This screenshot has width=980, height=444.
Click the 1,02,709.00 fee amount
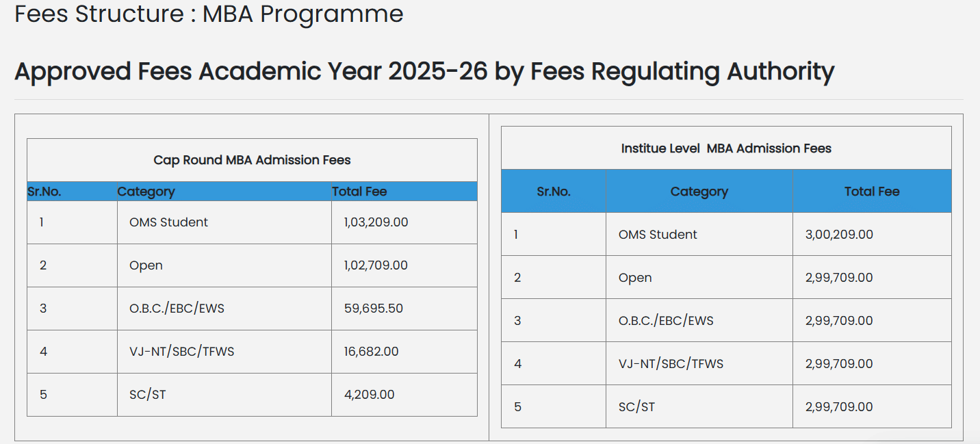(x=376, y=265)
